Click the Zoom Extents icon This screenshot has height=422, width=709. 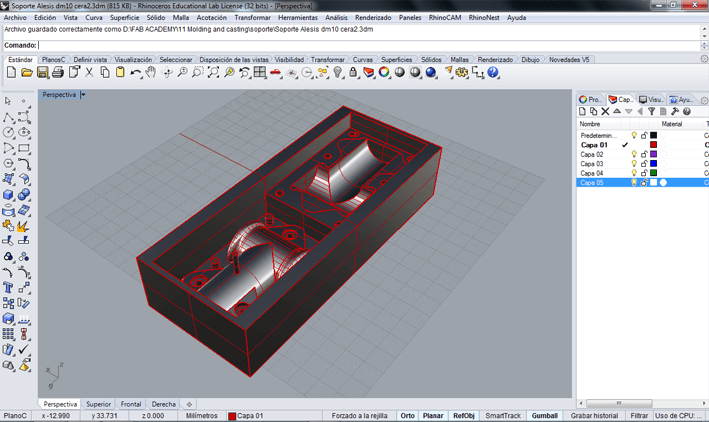(213, 72)
